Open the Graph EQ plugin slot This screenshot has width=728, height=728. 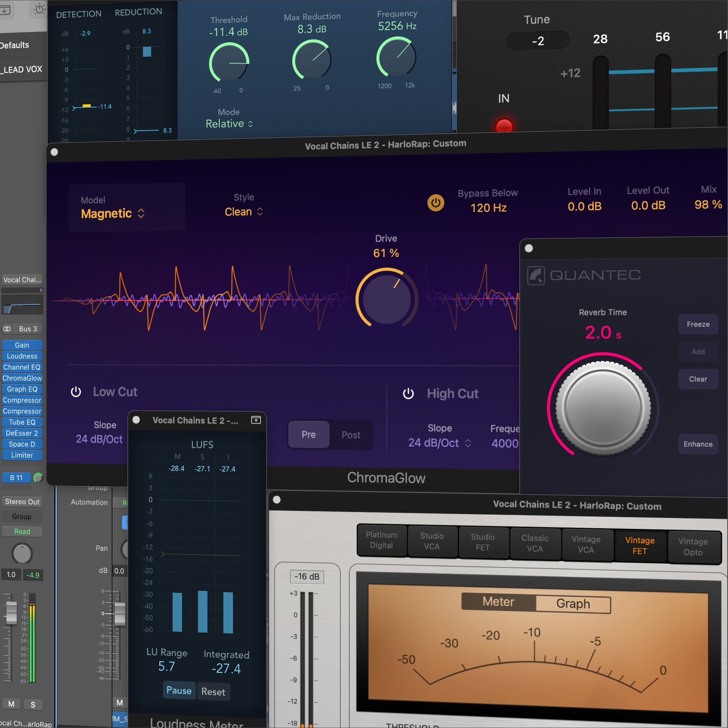[x=22, y=389]
